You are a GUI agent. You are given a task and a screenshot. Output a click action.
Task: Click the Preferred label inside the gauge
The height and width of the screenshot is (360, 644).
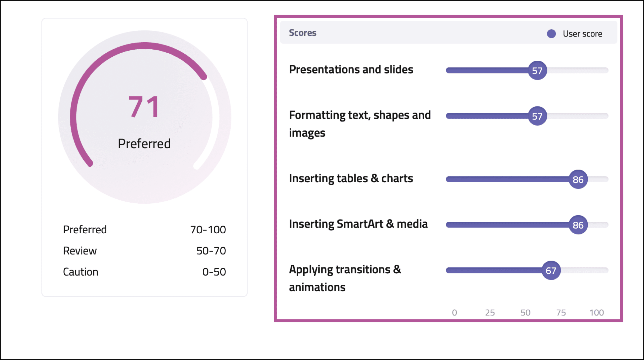point(144,144)
